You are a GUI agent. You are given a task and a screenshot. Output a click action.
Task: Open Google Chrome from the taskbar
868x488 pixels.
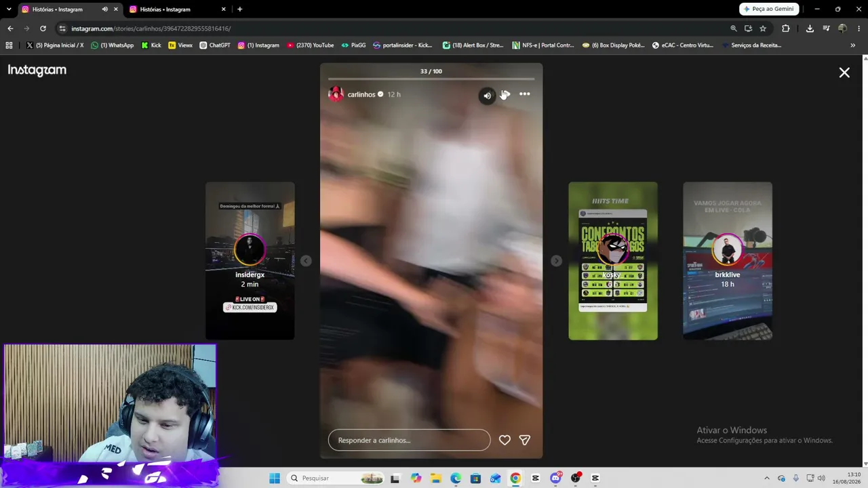coord(515,479)
